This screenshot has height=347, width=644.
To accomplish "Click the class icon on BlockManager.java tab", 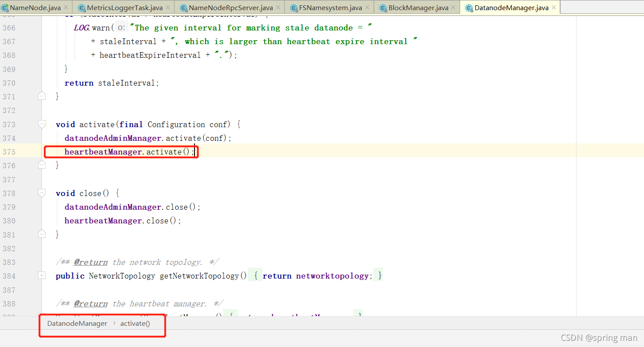I will pyautogui.click(x=383, y=8).
